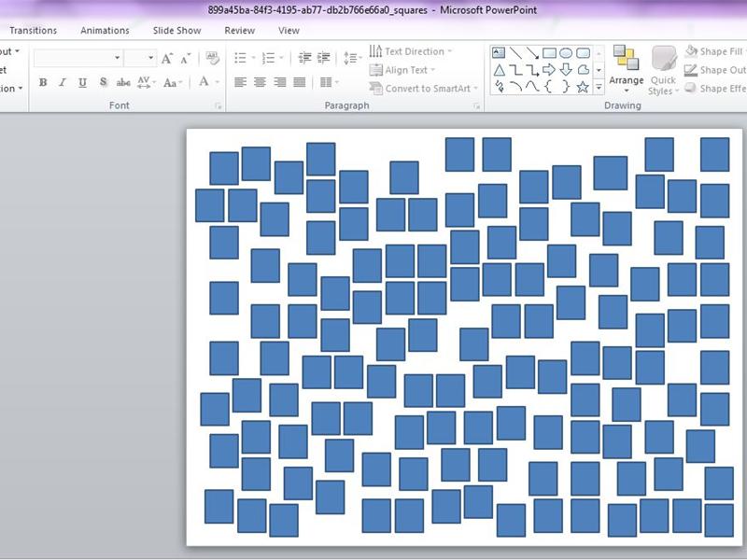The height and width of the screenshot is (560, 747).
Task: Toggle underline formatting
Action: coord(82,82)
